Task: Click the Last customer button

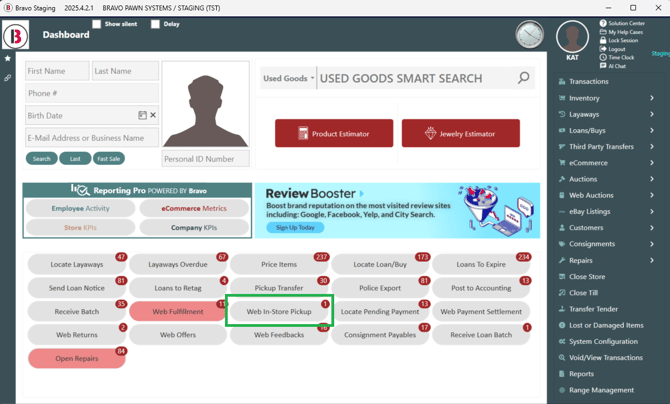Action: 75,159
